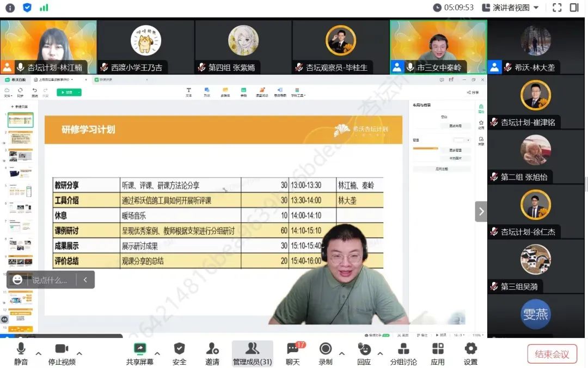
Task: Open the 安全 security options
Action: coord(179,354)
